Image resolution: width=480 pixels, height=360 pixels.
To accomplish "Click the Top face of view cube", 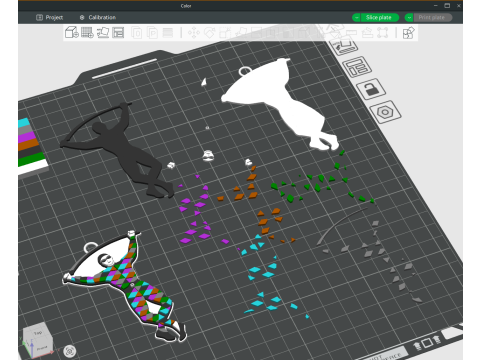I will click(38, 332).
